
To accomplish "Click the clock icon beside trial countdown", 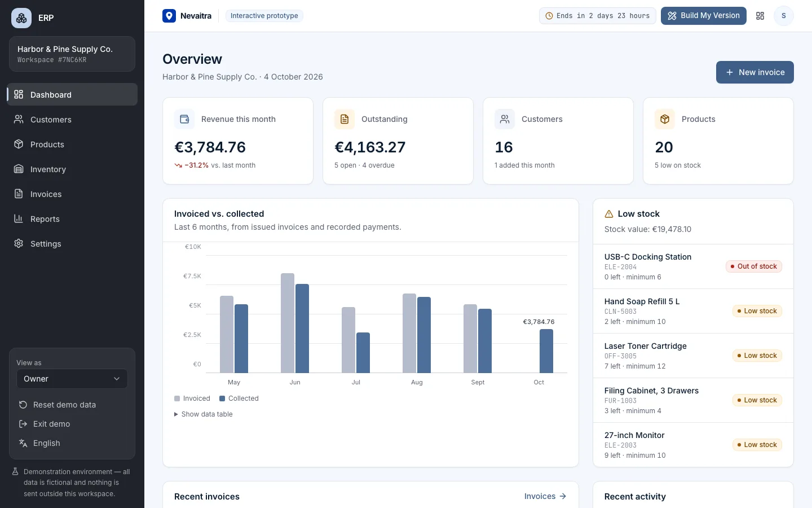I will coord(549,16).
